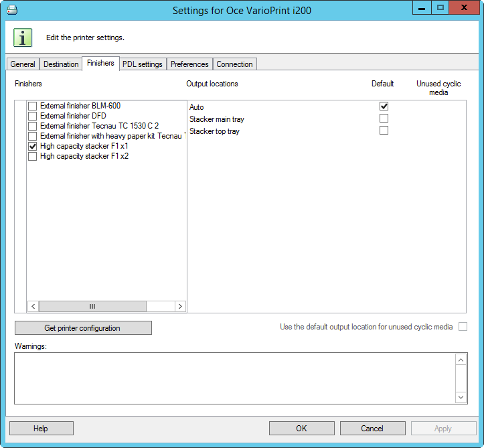Select the Finishers tab
Screen dimensions: 484x448
[100, 64]
